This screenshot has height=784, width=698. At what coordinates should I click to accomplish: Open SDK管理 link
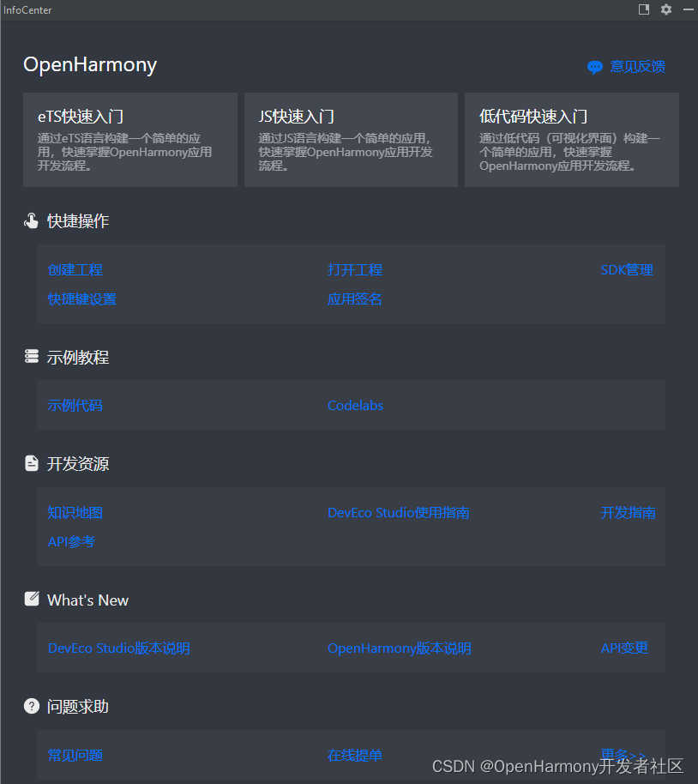tap(627, 270)
